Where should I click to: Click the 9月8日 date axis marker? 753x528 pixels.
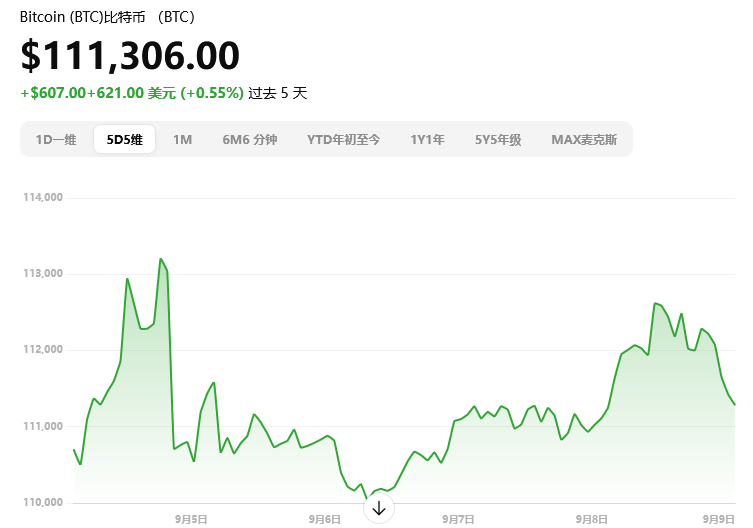[592, 519]
